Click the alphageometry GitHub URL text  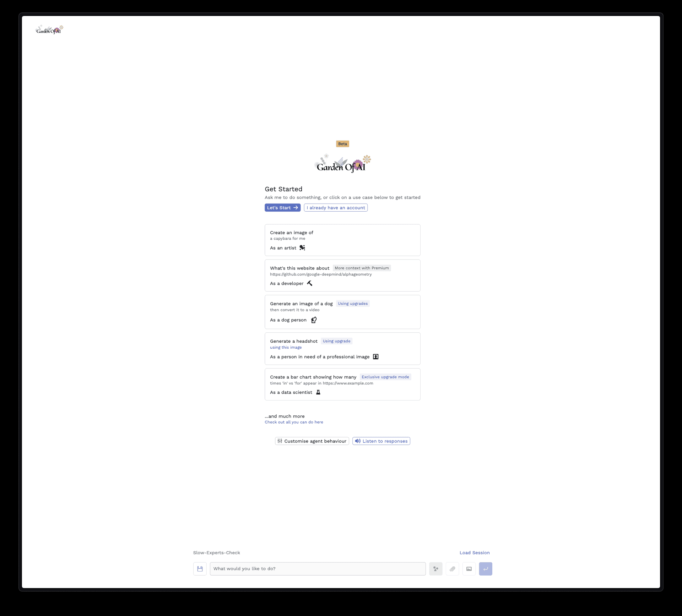click(321, 274)
